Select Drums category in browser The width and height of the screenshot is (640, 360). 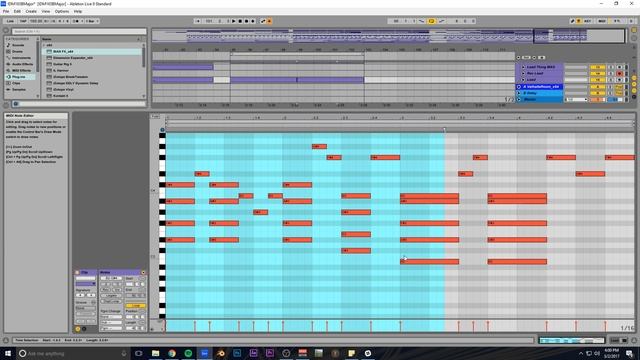pyautogui.click(x=18, y=51)
